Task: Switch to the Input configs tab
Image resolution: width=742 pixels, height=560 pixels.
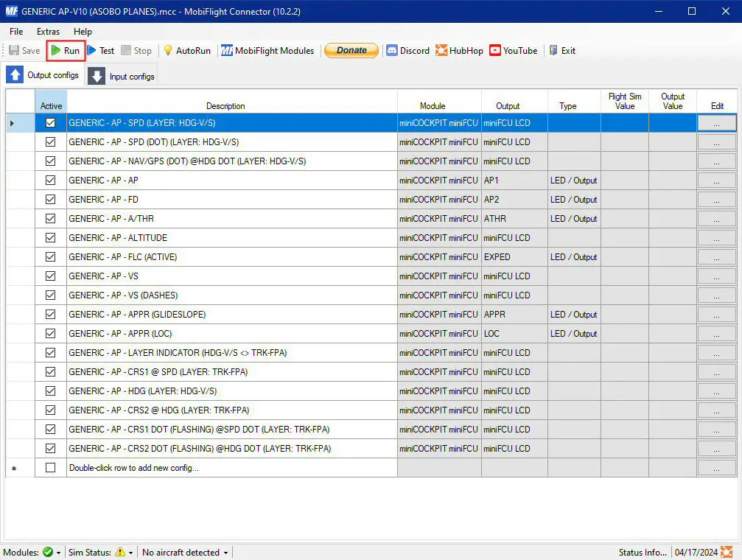Action: click(122, 76)
